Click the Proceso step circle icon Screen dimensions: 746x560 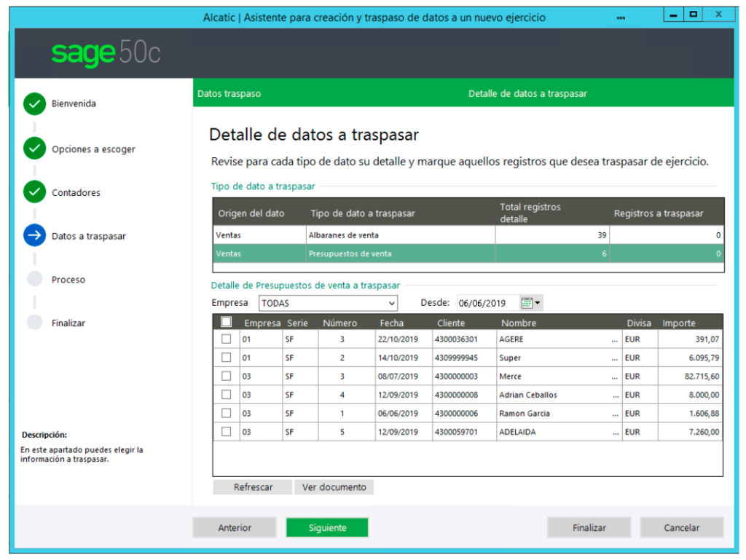pyautogui.click(x=34, y=279)
